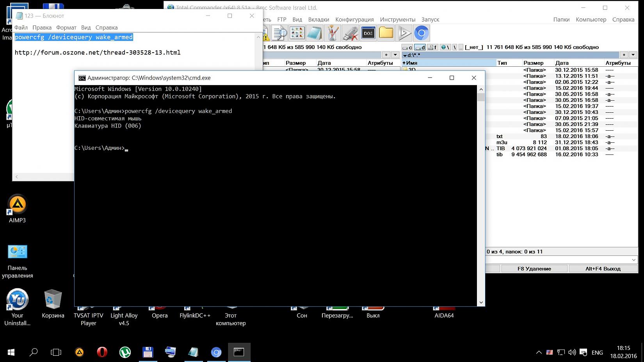Image resolution: width=644 pixels, height=362 pixels.
Task: Open the FTP menu in Total Commander
Action: pyautogui.click(x=282, y=20)
